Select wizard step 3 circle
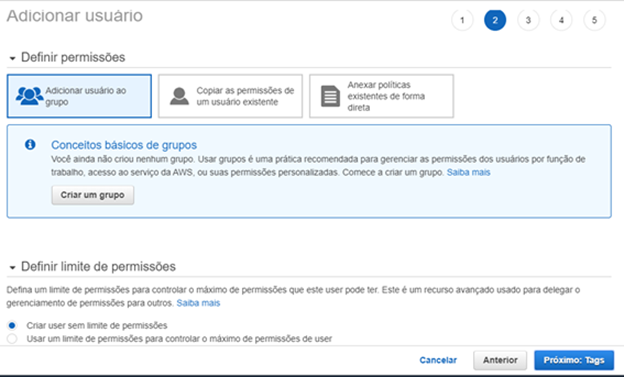The width and height of the screenshot is (624, 377). pyautogui.click(x=528, y=20)
